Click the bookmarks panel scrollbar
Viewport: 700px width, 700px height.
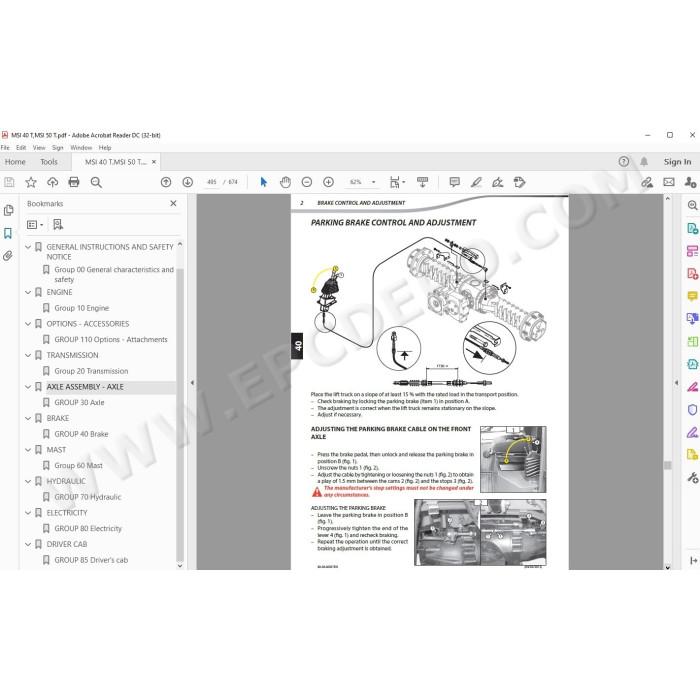180,415
